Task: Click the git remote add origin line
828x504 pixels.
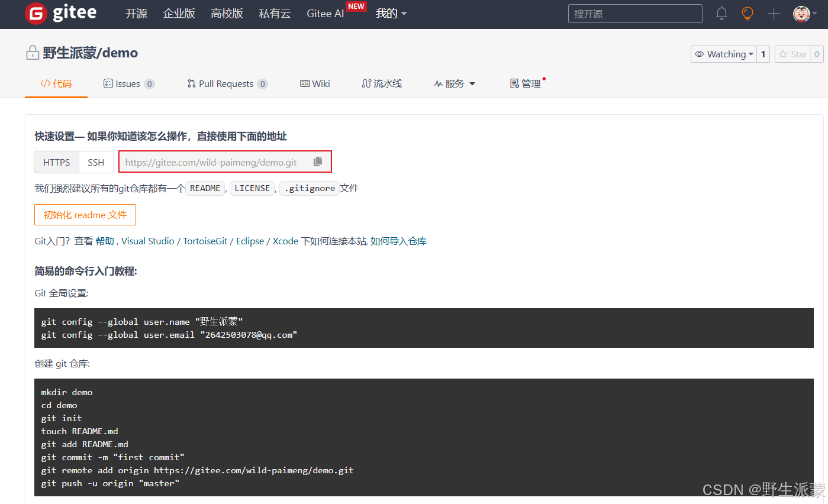Action: 197,470
